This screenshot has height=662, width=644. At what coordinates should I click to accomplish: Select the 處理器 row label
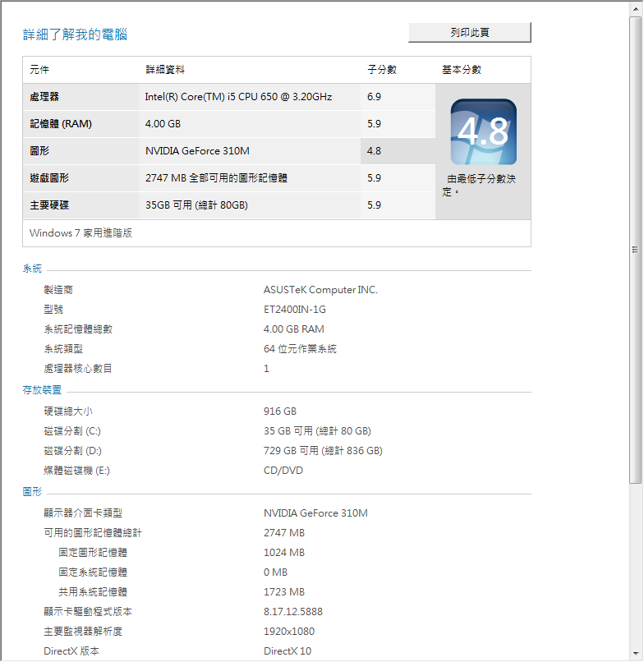tap(44, 97)
